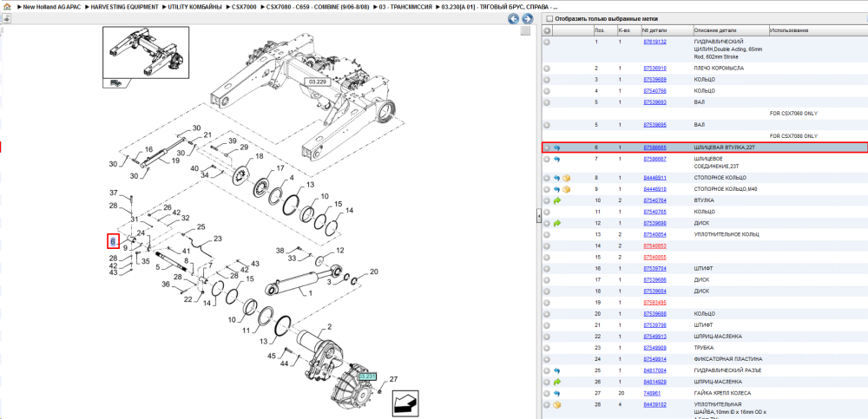The width and height of the screenshot is (868, 419).
Task: Click 'Описание детали' column header
Action: tap(714, 29)
